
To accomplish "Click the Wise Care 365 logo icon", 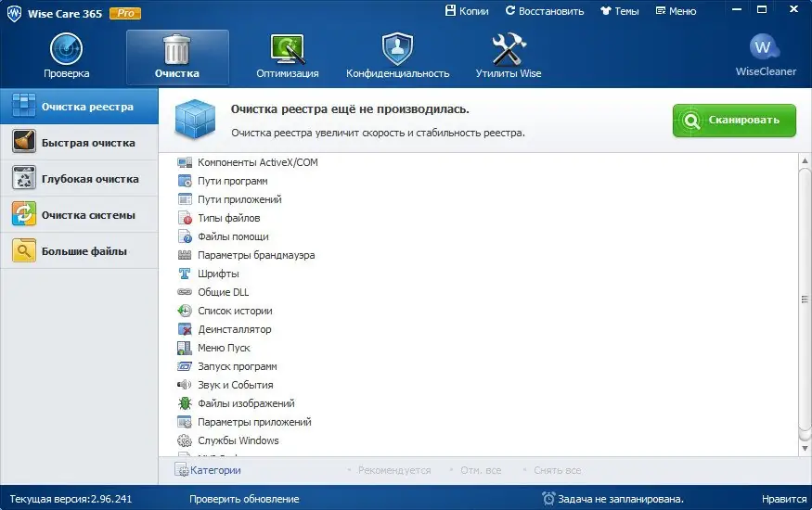I will click(14, 14).
